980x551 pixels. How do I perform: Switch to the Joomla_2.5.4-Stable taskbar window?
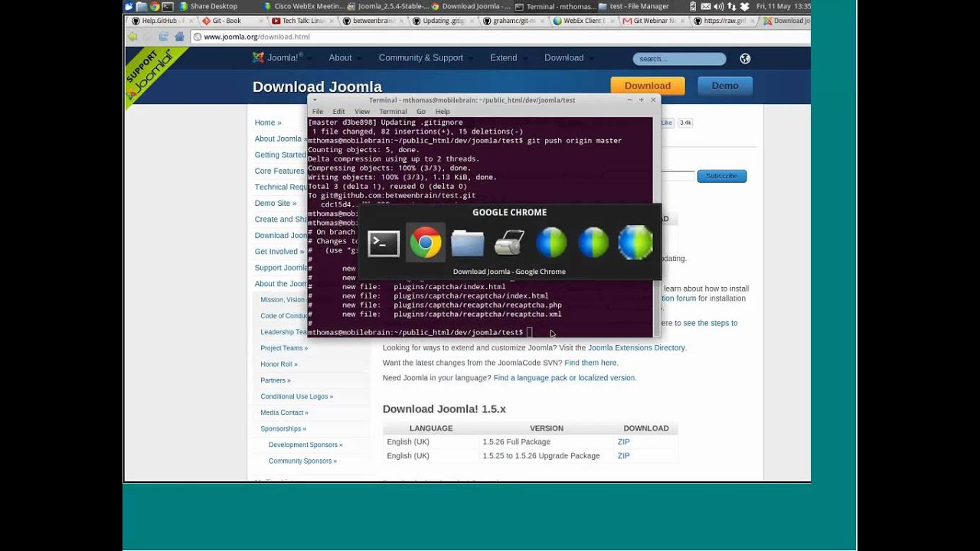pyautogui.click(x=388, y=6)
